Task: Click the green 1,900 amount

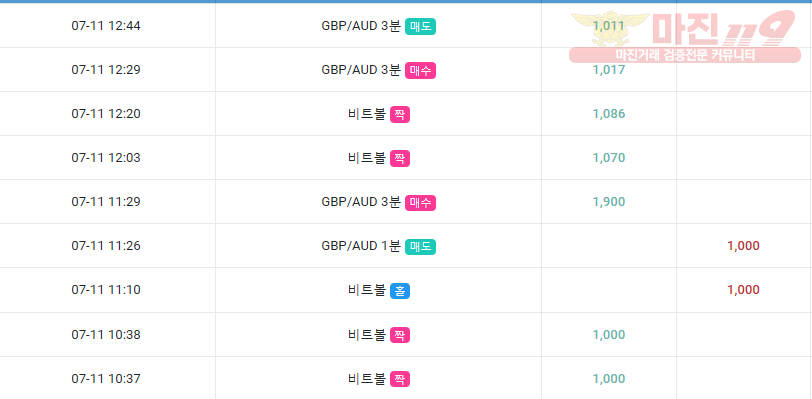Action: click(609, 202)
